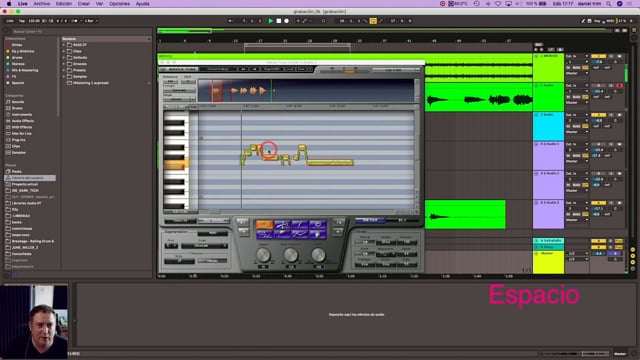Select the Mix & Mastering collection

click(x=24, y=70)
